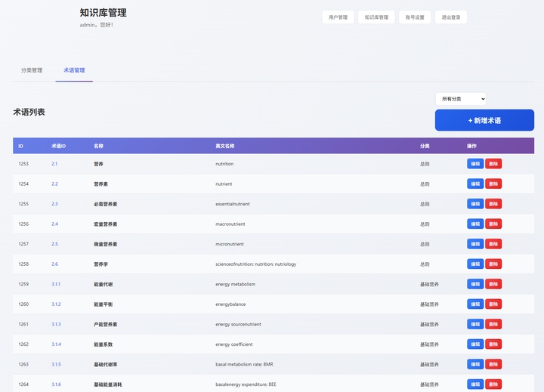The image size is (544, 392).
Task: Open term ID link 2.5
Action: [x=54, y=244]
